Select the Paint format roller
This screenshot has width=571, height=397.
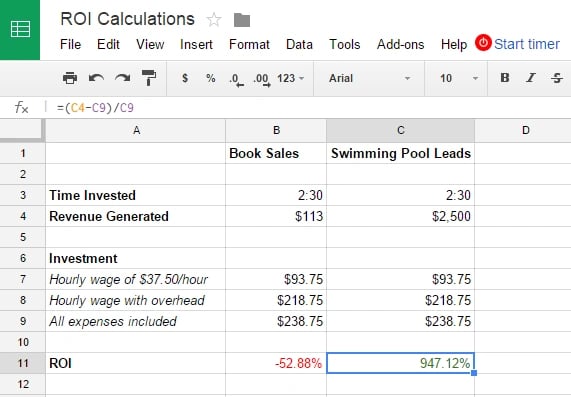(149, 78)
